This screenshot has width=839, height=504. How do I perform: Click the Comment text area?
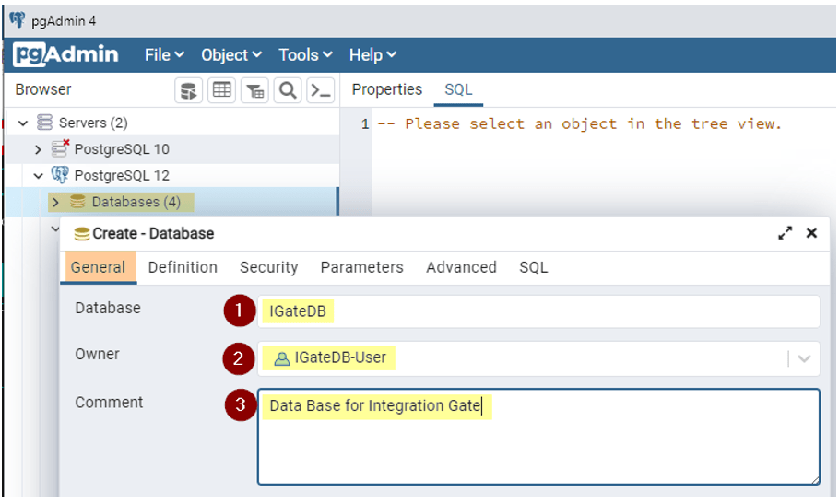click(x=538, y=437)
